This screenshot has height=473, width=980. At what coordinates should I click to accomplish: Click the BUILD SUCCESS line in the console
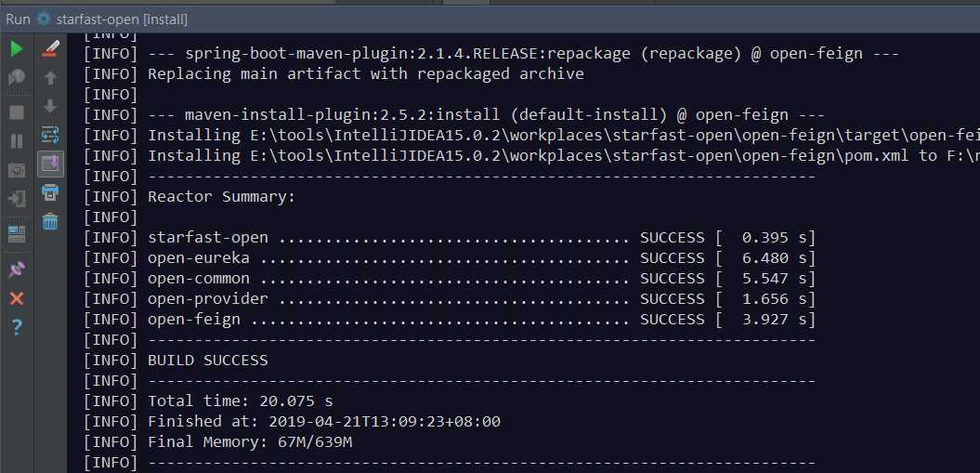coord(207,361)
